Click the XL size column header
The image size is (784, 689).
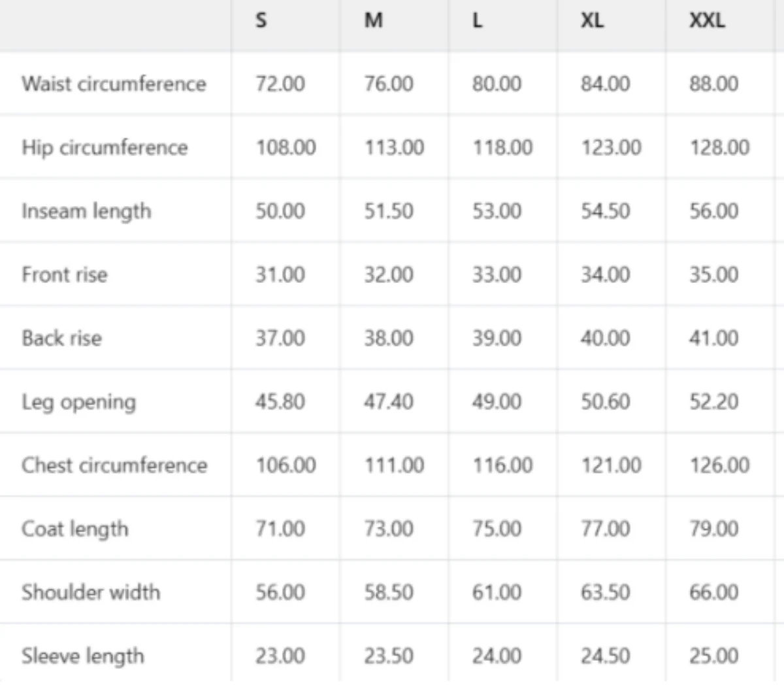pyautogui.click(x=592, y=21)
